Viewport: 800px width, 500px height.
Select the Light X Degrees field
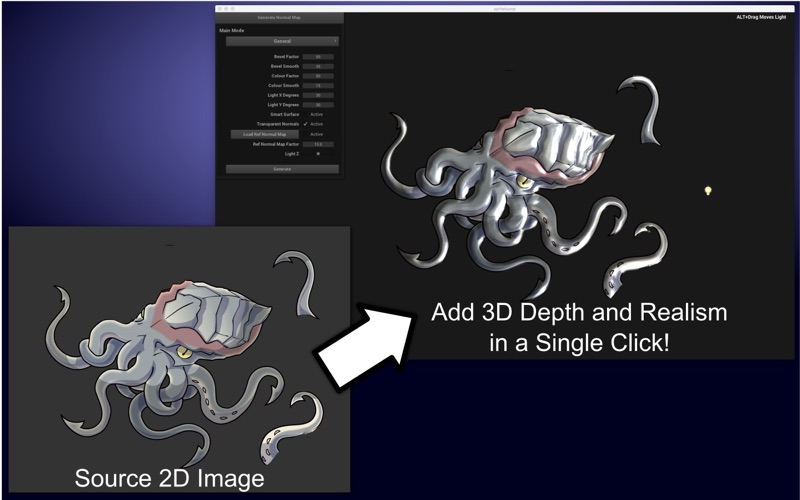318,95
